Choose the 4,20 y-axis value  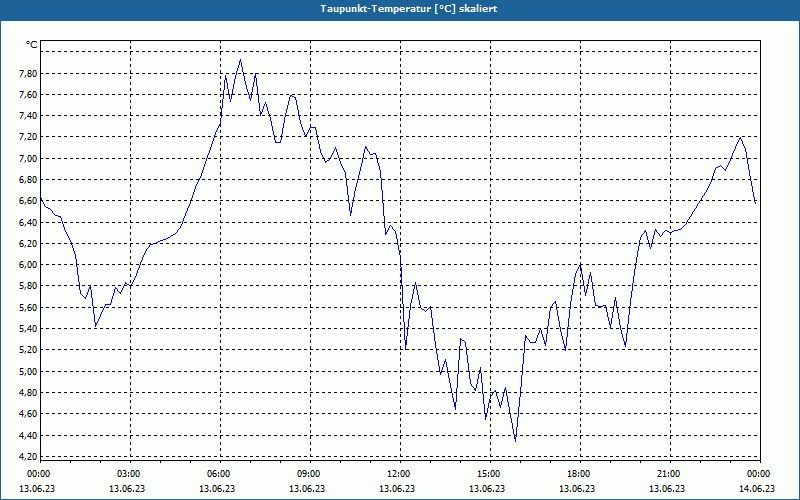[28, 457]
